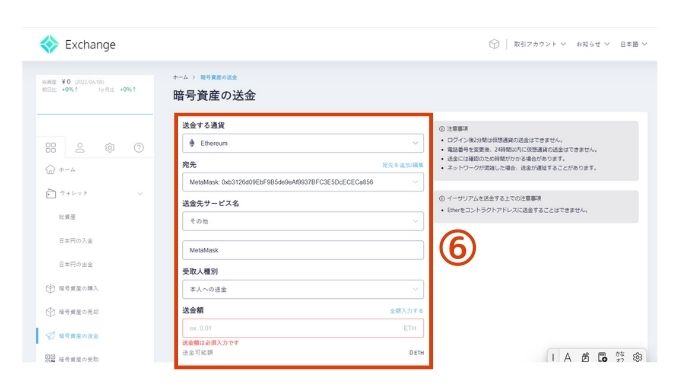Click the QR code receive icon in sidebar
Viewport: 680px width, 390px height.
[50, 358]
